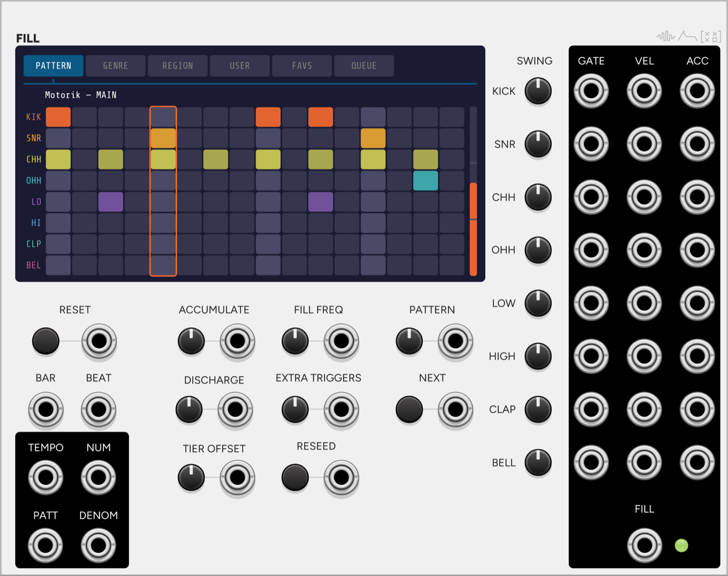Click the BEL row label
This screenshot has height=576, width=728.
(x=33, y=265)
